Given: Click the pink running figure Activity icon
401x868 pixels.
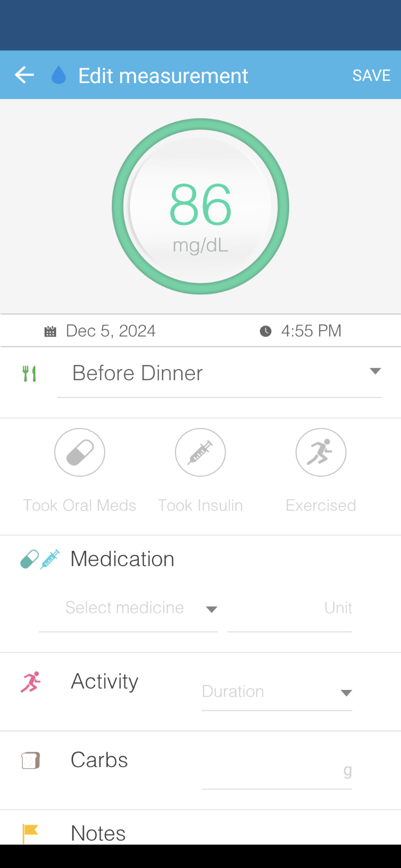Looking at the screenshot, I should point(31,682).
